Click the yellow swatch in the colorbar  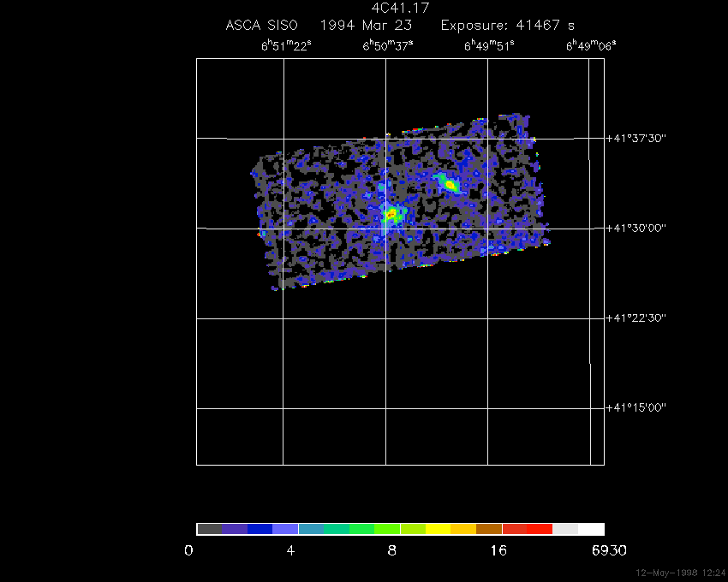tap(439, 529)
